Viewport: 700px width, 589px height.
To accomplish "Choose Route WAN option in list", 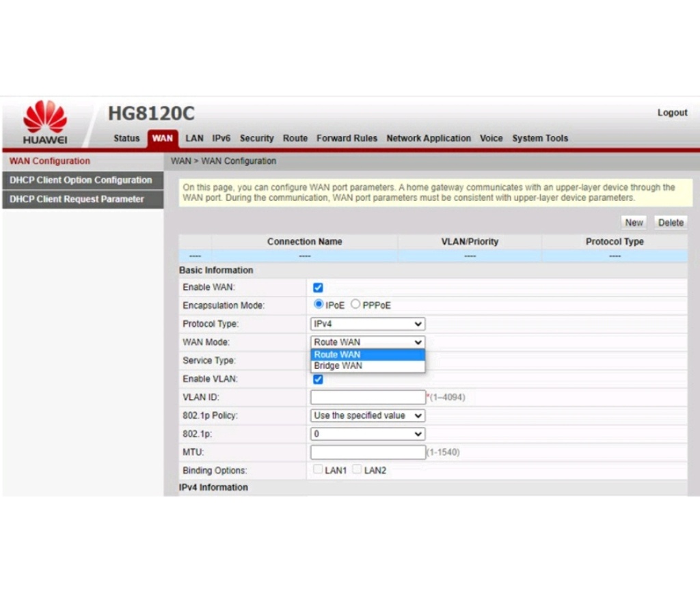I will pos(367,355).
